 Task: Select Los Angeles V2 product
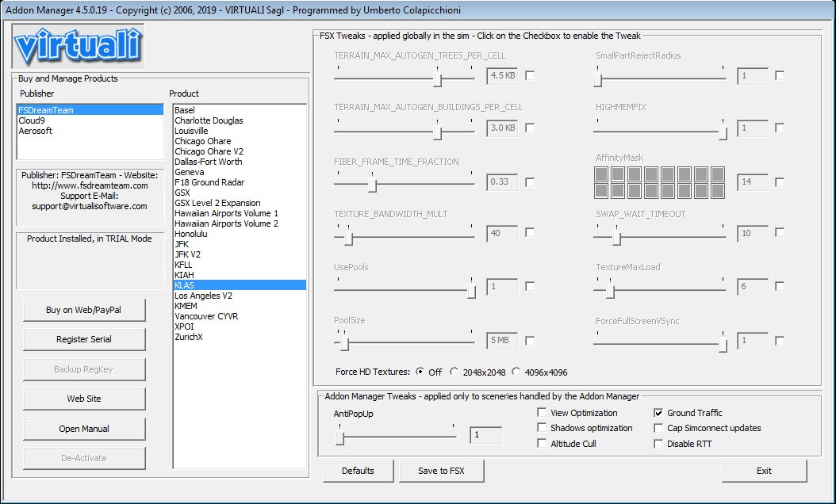click(x=240, y=296)
